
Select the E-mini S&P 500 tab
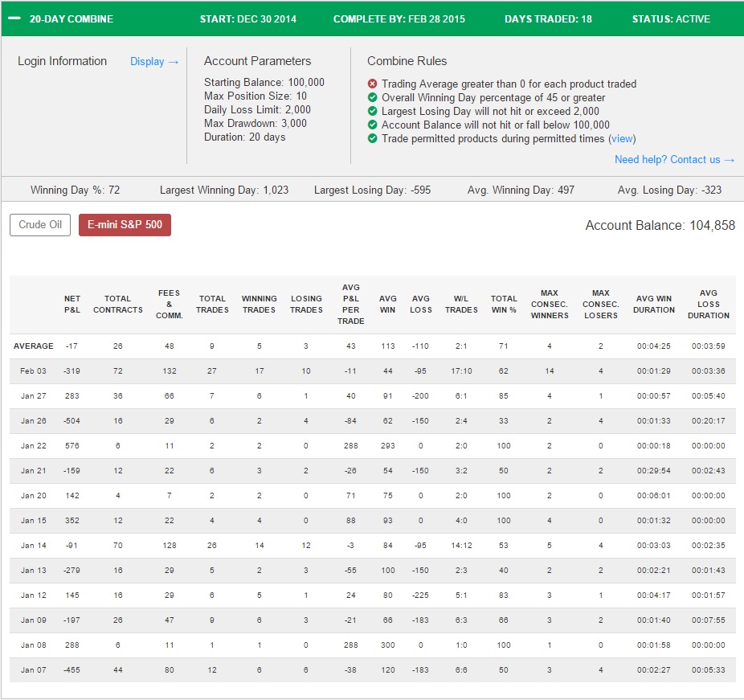(x=125, y=224)
